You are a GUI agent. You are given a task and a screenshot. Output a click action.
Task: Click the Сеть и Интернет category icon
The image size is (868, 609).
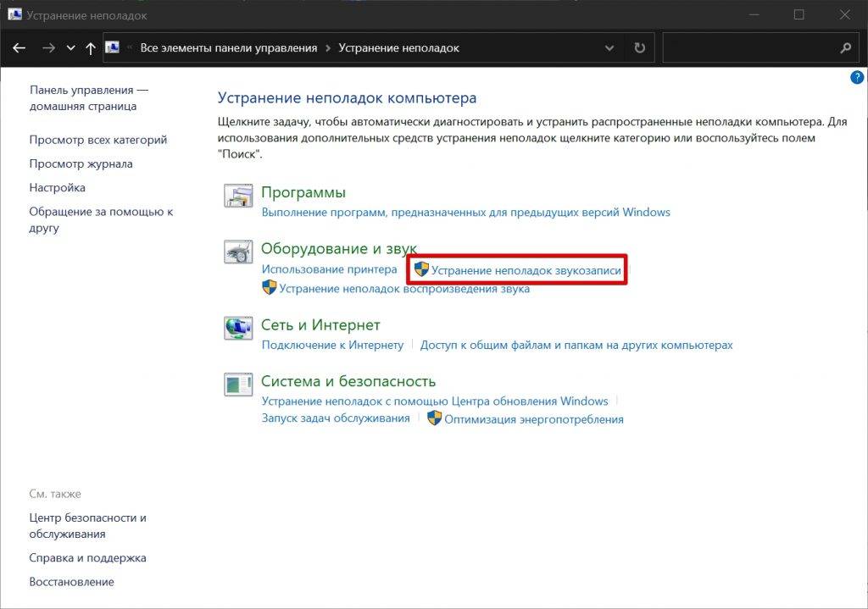point(238,328)
